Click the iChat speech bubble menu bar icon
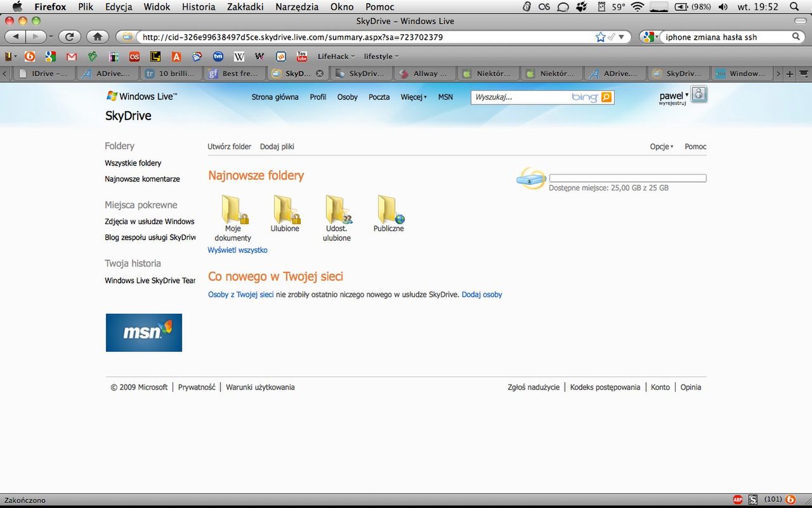 pyautogui.click(x=563, y=7)
